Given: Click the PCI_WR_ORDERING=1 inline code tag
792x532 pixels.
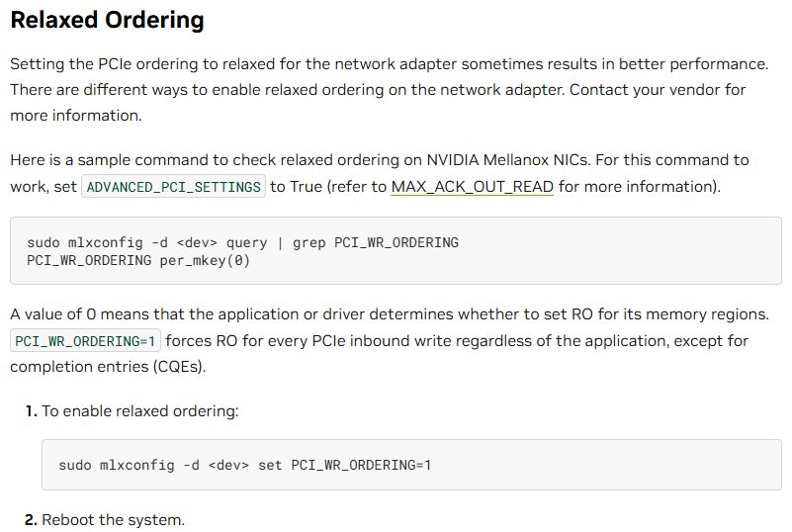Looking at the screenshot, I should (x=85, y=341).
